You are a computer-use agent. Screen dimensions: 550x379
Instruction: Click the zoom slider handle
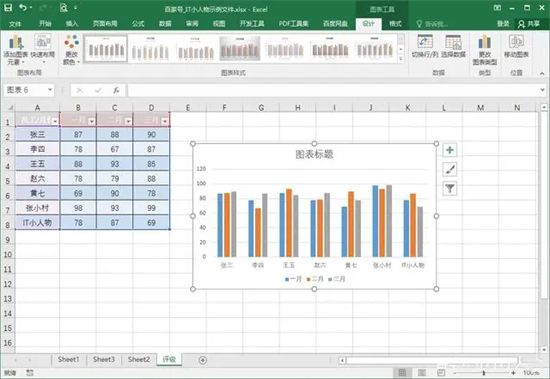[484, 373]
